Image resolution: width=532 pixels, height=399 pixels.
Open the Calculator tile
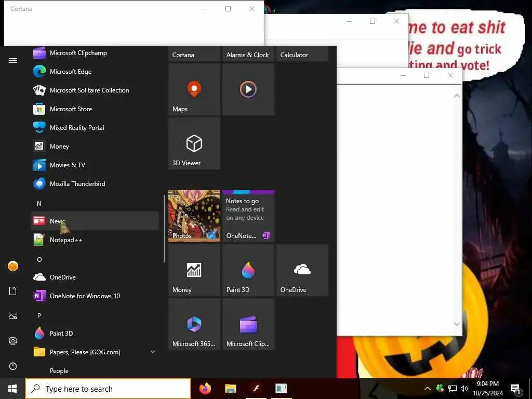pyautogui.click(x=302, y=54)
